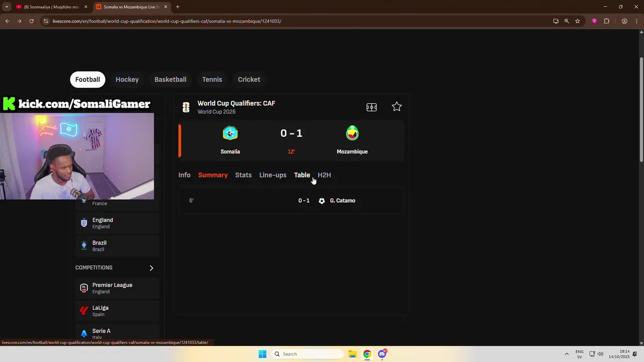Viewport: 644px width, 362px height.
Task: Reload the page with the browser refresh icon
Action: click(x=31, y=21)
